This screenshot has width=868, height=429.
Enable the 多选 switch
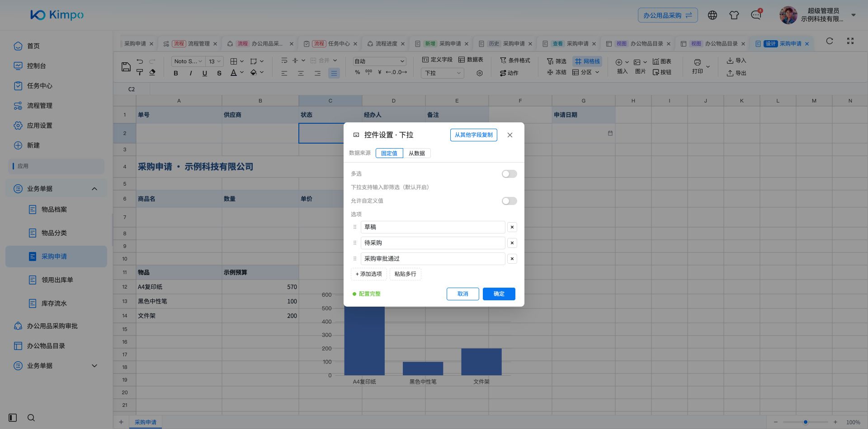[x=509, y=174]
